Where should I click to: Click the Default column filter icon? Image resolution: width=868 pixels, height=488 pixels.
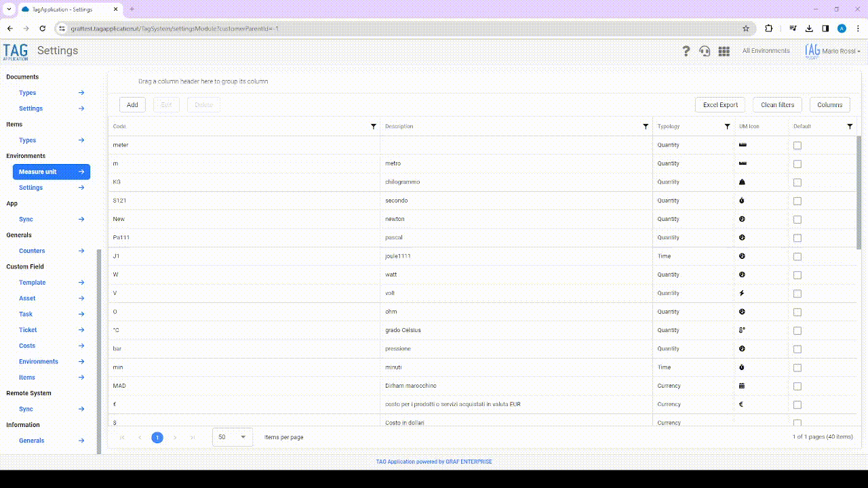coord(850,127)
